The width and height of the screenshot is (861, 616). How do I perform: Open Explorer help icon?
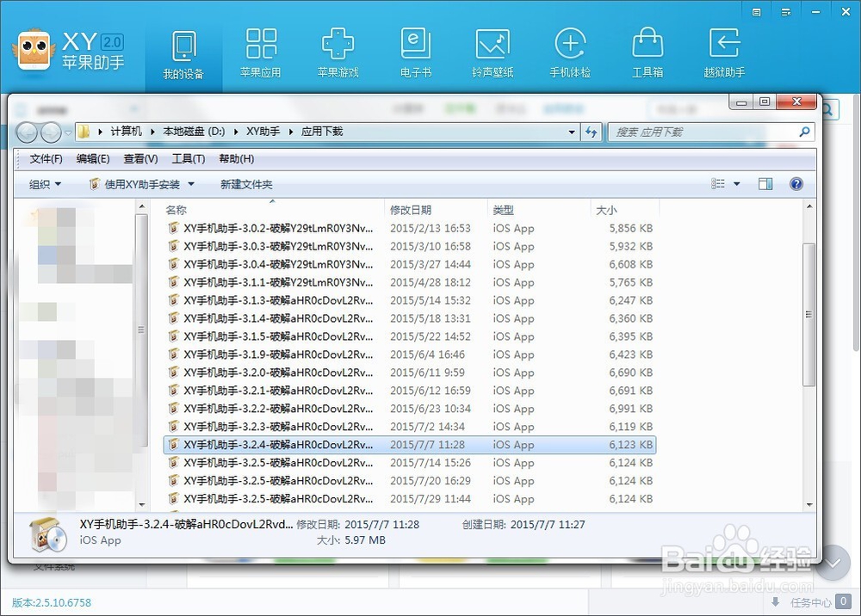796,184
